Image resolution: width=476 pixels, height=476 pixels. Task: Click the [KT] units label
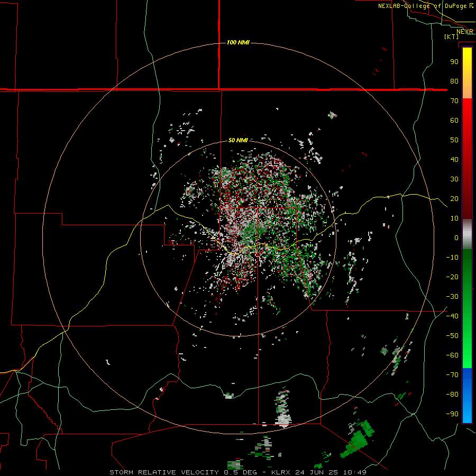452,36
